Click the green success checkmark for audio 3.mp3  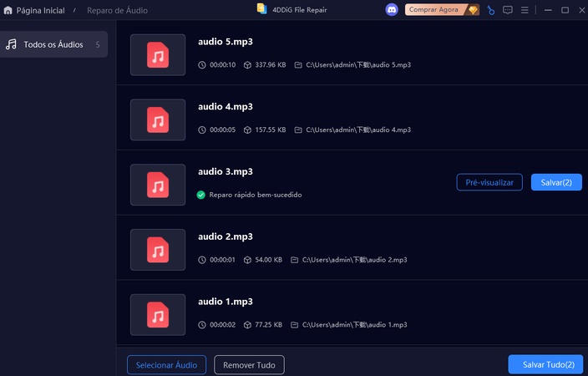pos(201,195)
